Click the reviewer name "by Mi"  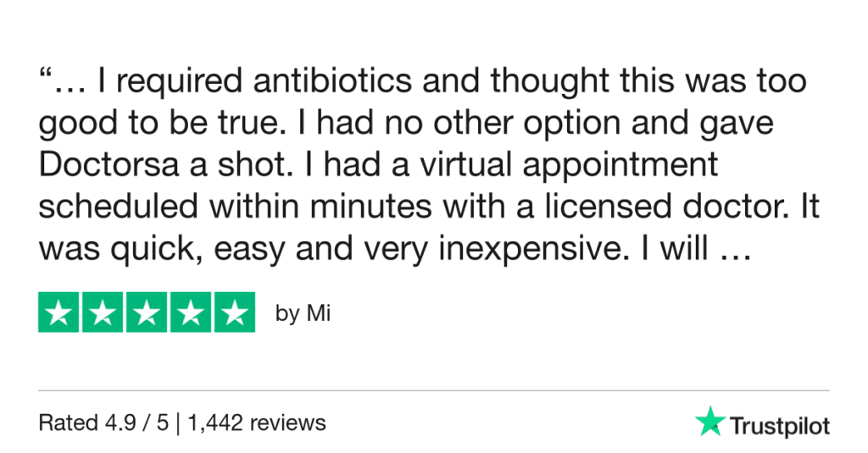coord(303,314)
